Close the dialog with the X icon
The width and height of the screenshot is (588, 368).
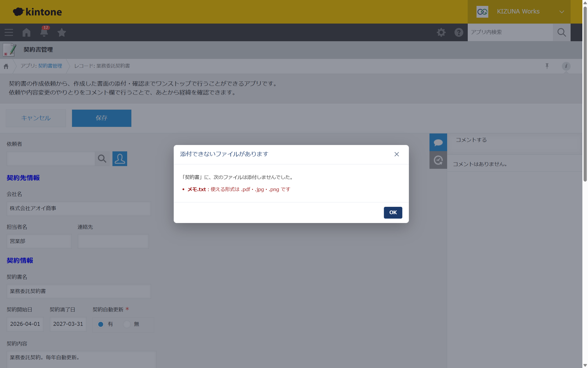tap(397, 154)
